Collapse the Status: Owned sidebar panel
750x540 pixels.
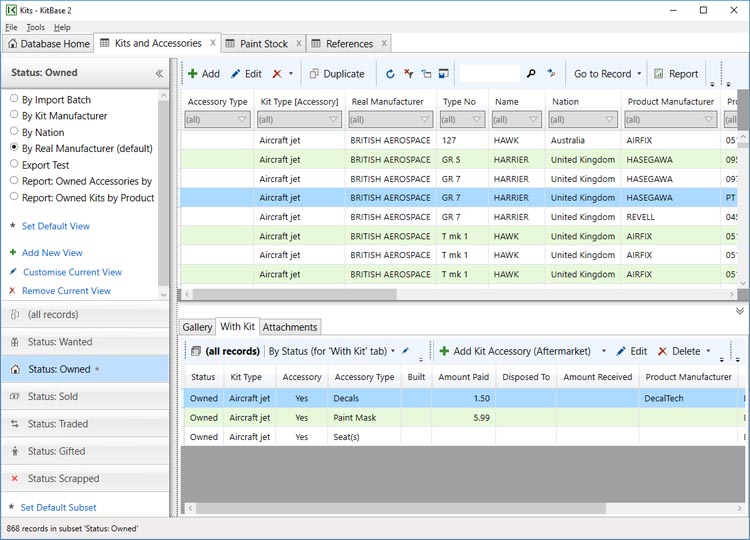pyautogui.click(x=159, y=73)
